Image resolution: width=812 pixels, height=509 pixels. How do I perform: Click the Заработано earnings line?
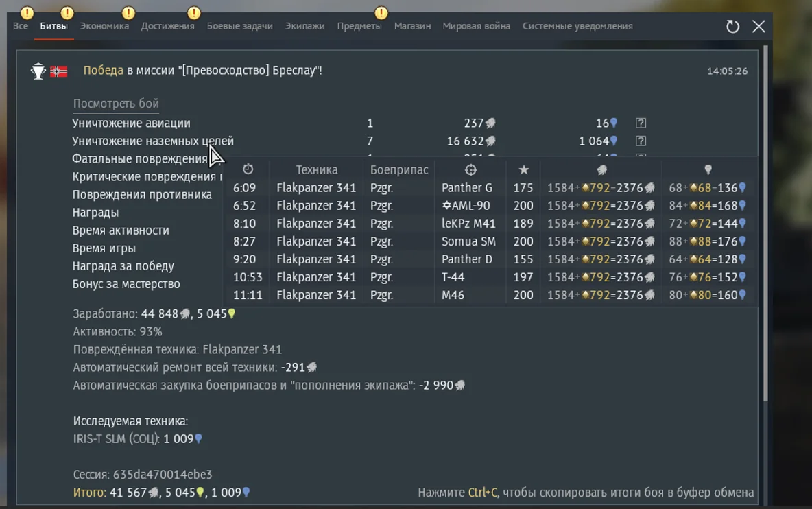pyautogui.click(x=154, y=313)
